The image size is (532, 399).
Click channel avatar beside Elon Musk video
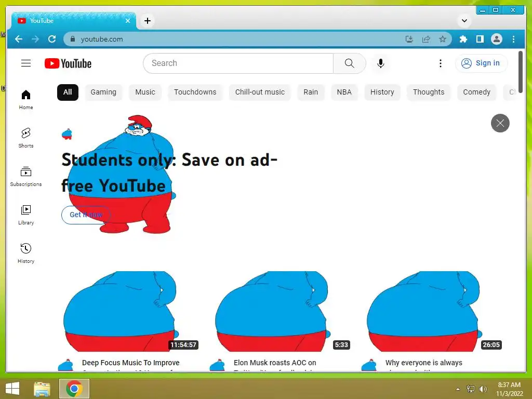tap(218, 365)
